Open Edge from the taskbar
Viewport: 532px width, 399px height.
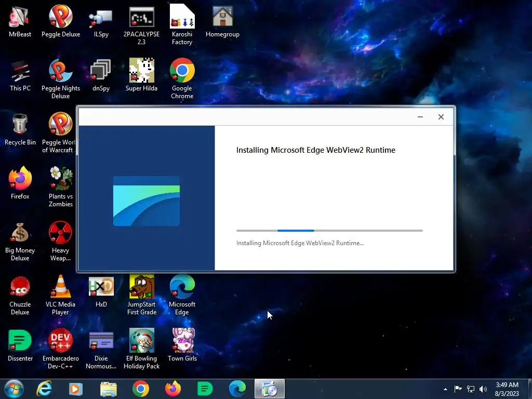(x=237, y=389)
